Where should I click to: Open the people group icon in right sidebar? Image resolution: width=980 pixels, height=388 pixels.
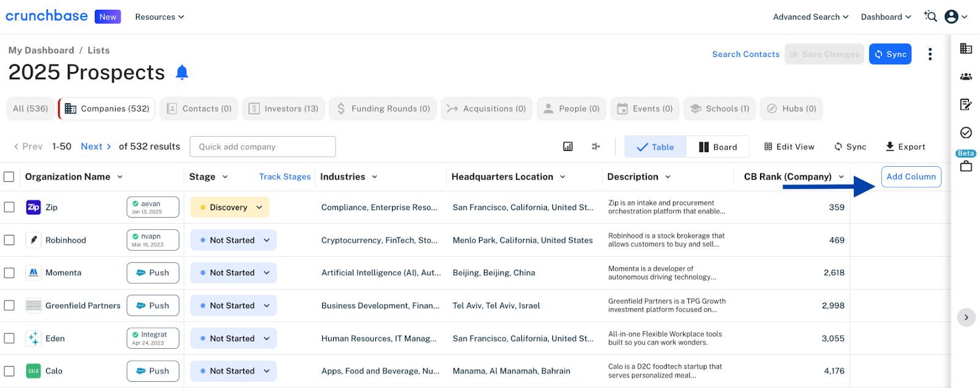[x=966, y=77]
